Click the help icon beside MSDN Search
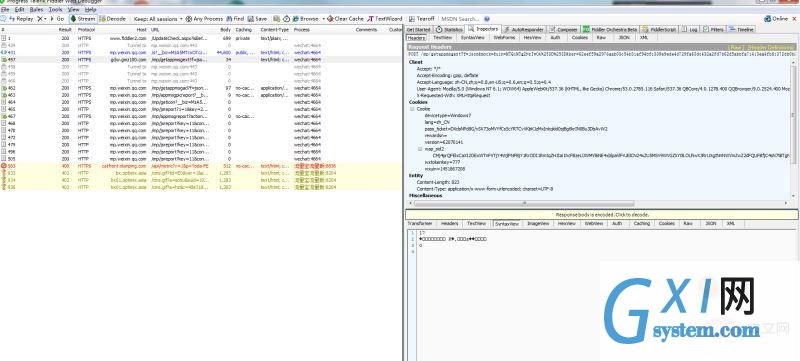 tap(487, 19)
